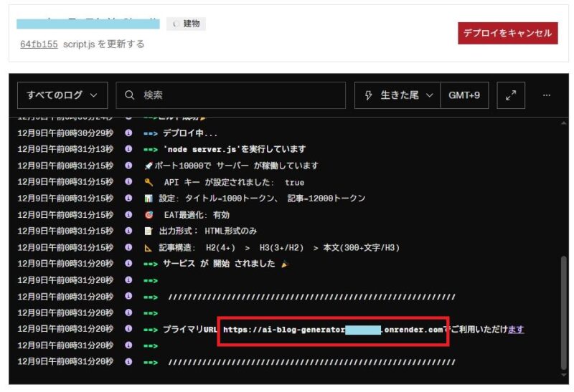Click info icon beside the サービスが開始されました line
The width and height of the screenshot is (574, 392).
(128, 264)
